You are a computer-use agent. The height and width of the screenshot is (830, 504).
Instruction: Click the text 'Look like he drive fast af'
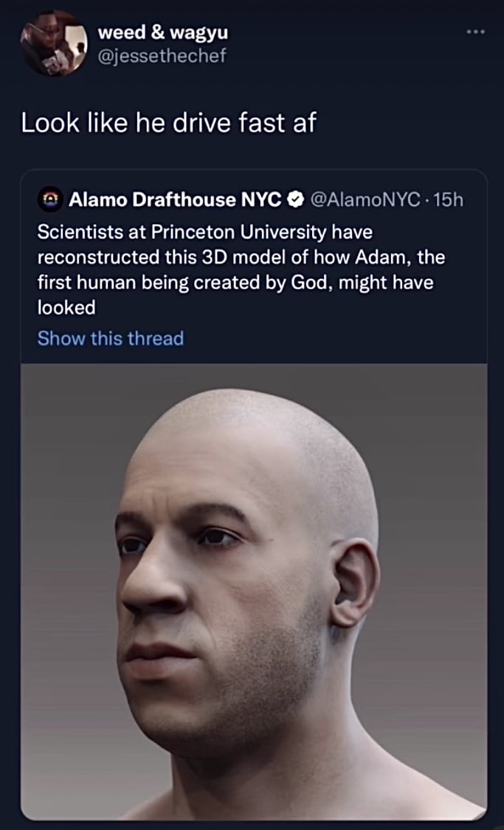tap(168, 123)
